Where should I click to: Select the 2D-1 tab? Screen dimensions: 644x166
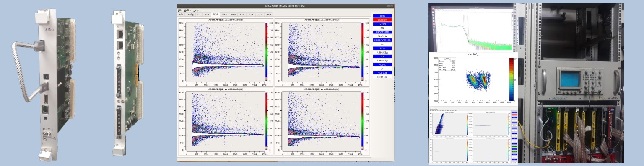pyautogui.click(x=206, y=14)
